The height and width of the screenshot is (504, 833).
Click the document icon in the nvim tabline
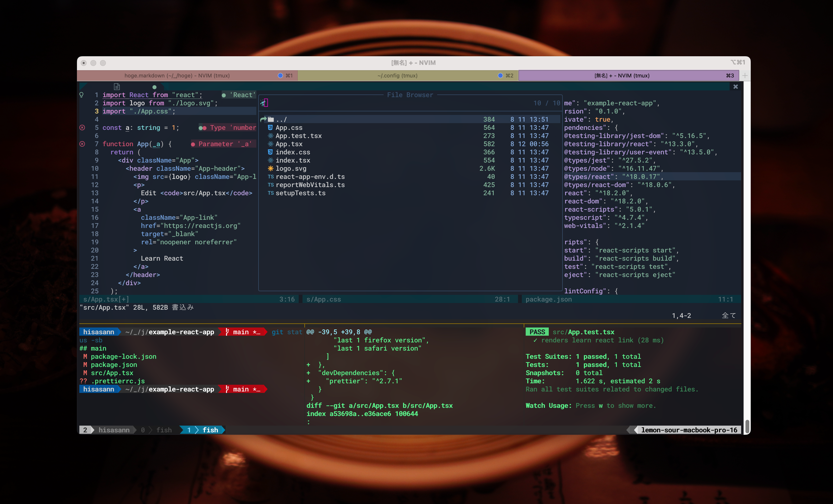pos(117,87)
